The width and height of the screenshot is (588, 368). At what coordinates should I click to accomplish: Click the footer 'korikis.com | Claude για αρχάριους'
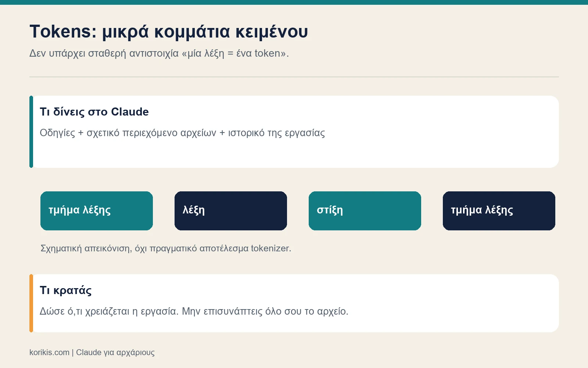[92, 353]
